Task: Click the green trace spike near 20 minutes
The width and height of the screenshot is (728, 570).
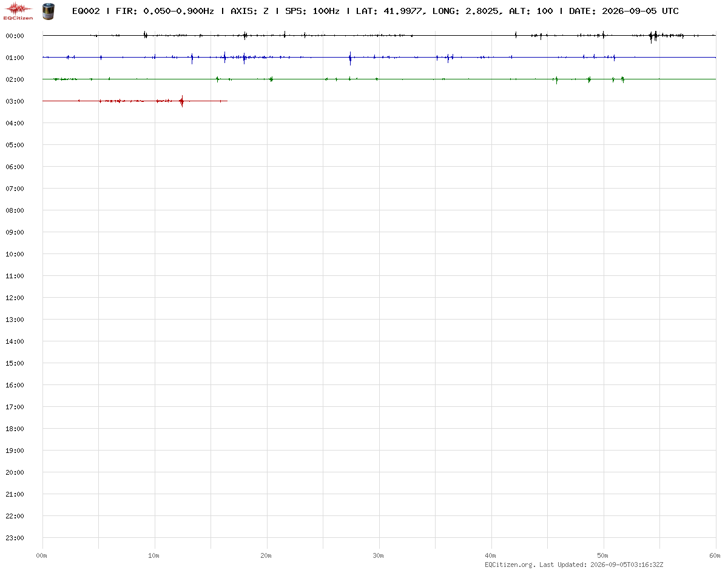Action: (271, 79)
